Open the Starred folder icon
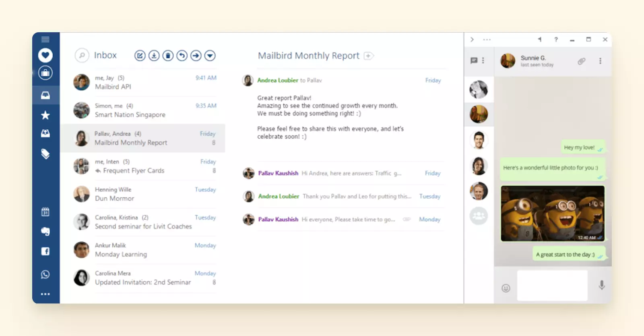 (45, 115)
